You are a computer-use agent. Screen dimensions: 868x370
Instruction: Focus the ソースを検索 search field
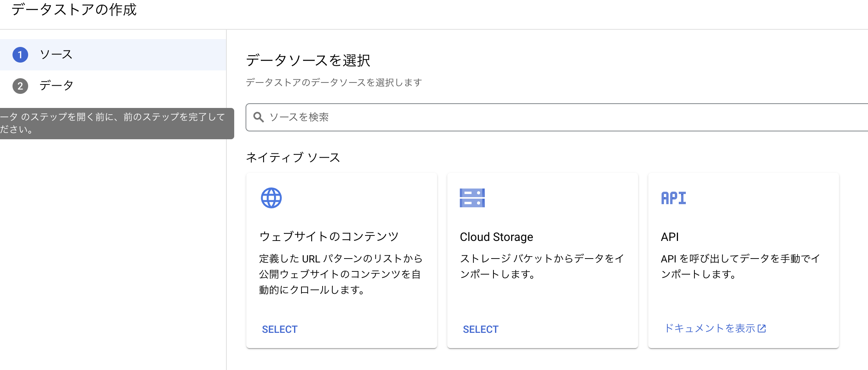(547, 117)
